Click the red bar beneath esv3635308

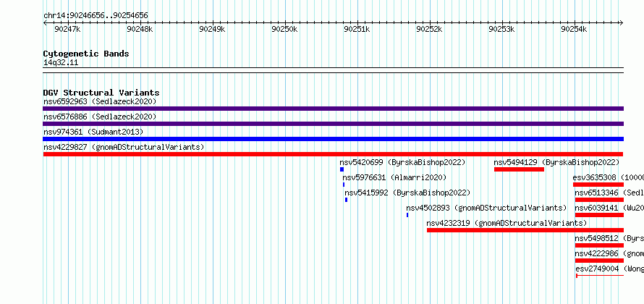coord(598,185)
